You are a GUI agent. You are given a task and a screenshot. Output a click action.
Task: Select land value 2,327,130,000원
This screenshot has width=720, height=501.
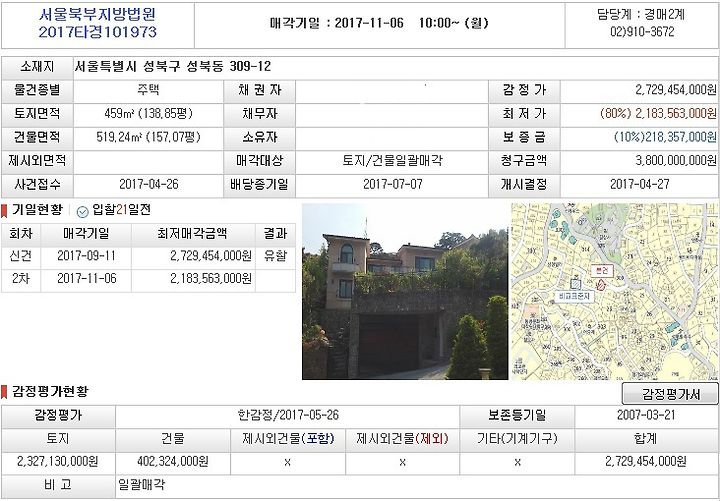click(57, 462)
